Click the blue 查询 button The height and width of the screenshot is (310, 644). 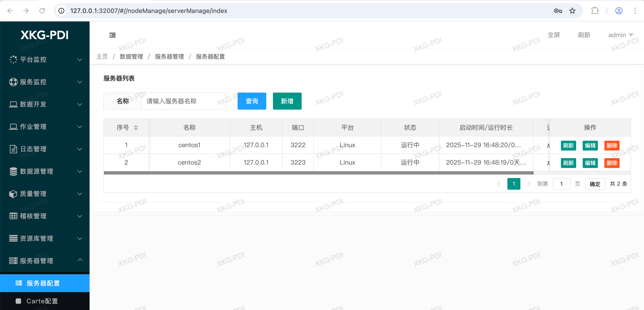(x=251, y=101)
